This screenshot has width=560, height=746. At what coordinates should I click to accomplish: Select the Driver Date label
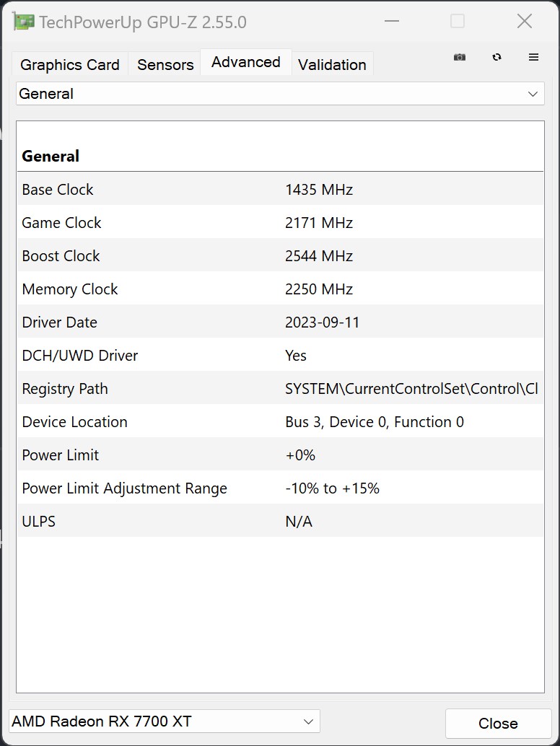pos(59,322)
